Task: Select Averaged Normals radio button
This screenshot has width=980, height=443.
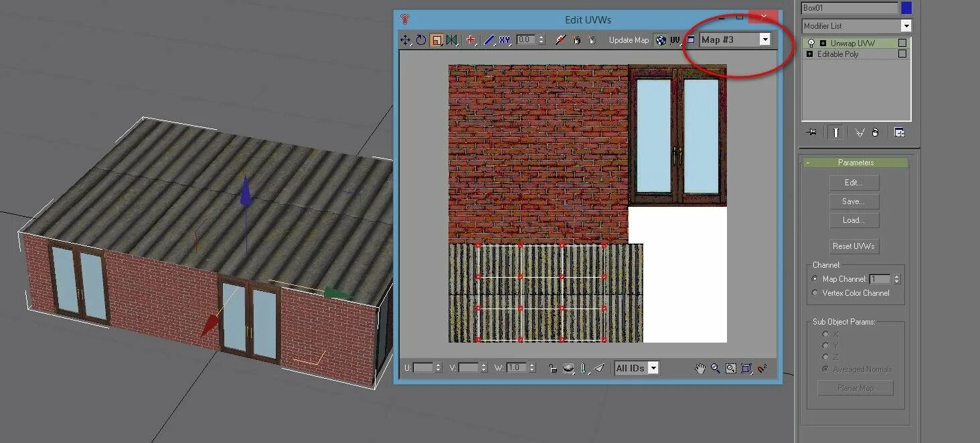Action: click(x=825, y=369)
